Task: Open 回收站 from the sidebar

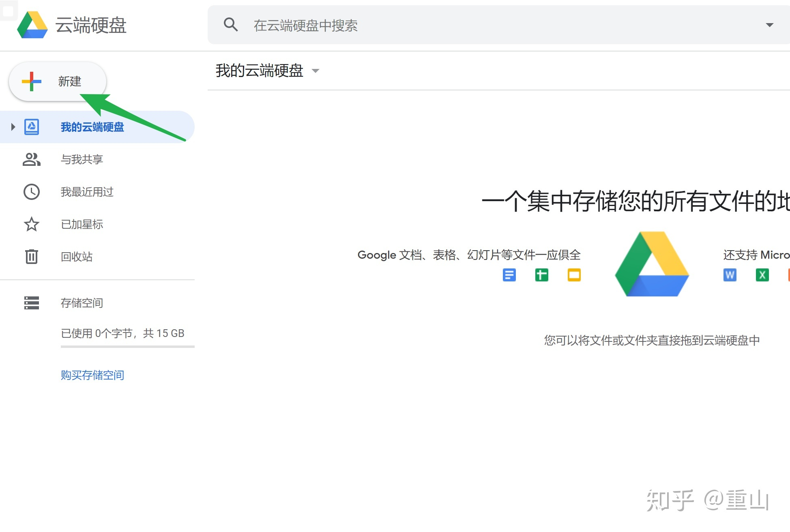Action: pos(77,257)
